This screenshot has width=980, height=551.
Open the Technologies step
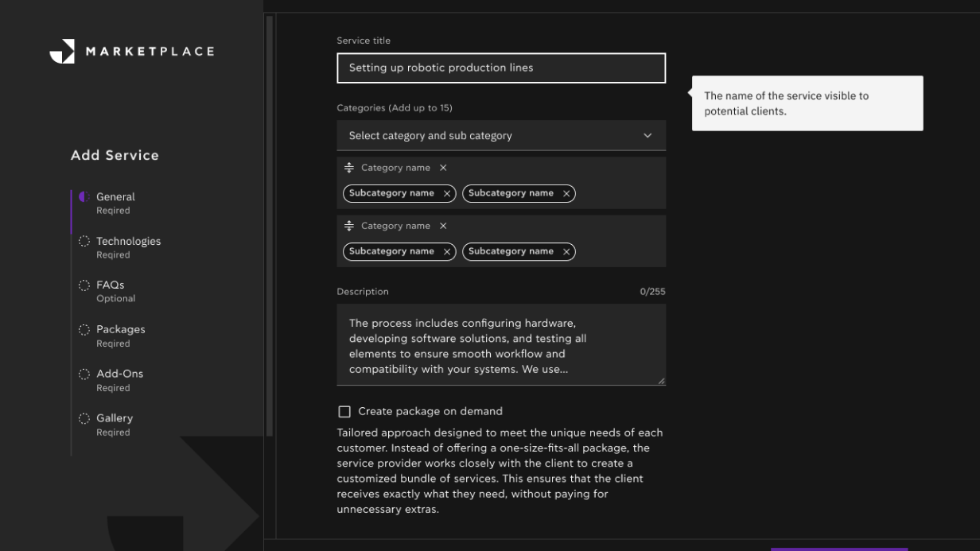[x=128, y=242]
